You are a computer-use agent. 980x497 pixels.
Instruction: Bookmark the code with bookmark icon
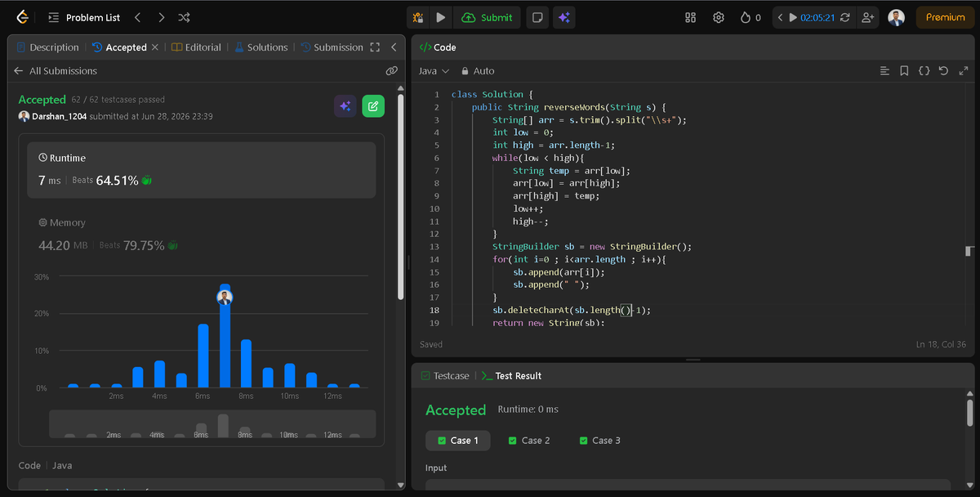tap(904, 71)
